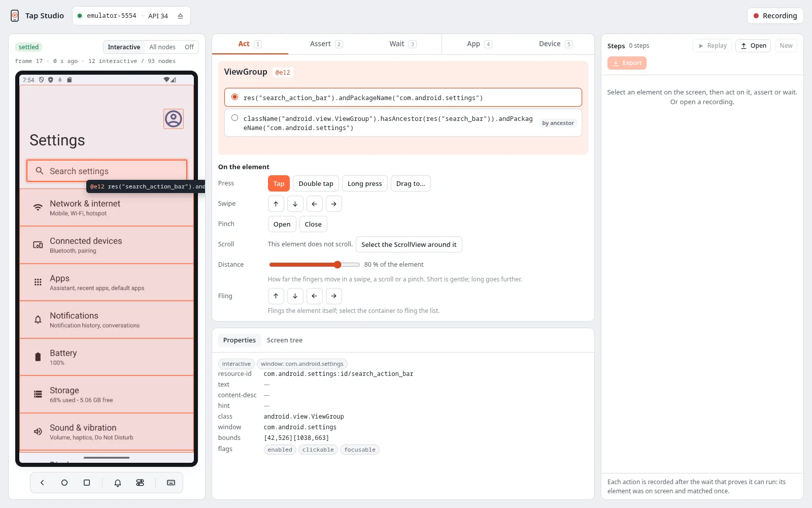Viewport: 812px width, 508px height.
Task: Open quick settings toggles icon
Action: (140, 483)
